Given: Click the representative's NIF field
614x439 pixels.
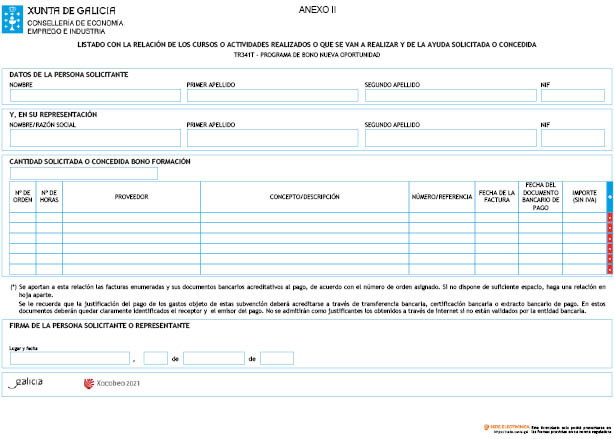Looking at the screenshot, I should [x=572, y=138].
